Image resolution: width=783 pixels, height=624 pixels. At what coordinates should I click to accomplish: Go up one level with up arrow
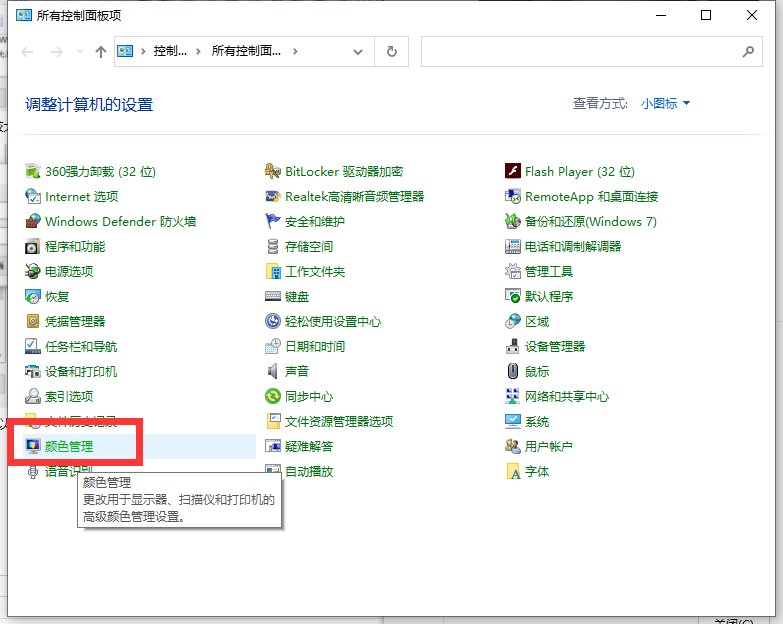101,52
